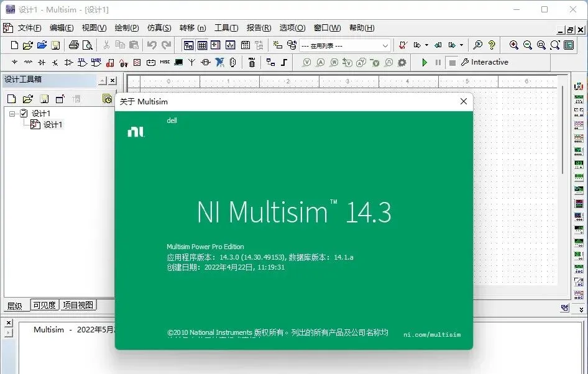The height and width of the screenshot is (374, 588).
Task: Open the Postprocessor icon
Action: click(x=246, y=45)
